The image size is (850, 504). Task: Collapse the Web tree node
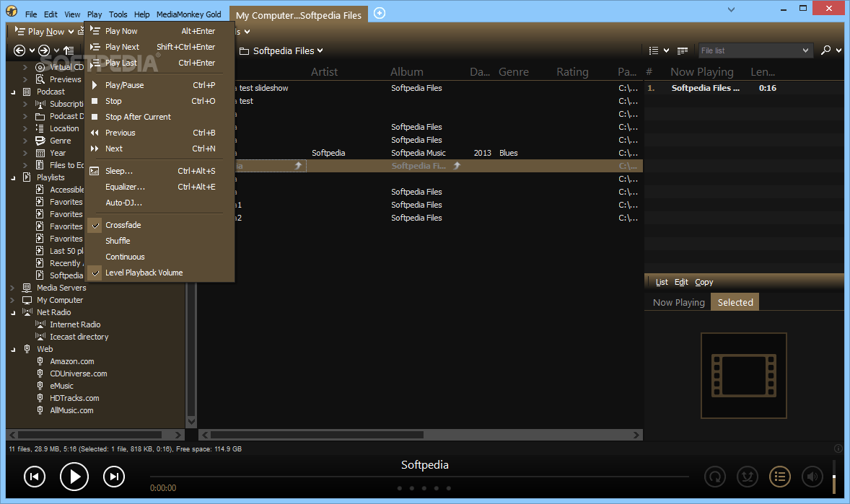point(13,350)
